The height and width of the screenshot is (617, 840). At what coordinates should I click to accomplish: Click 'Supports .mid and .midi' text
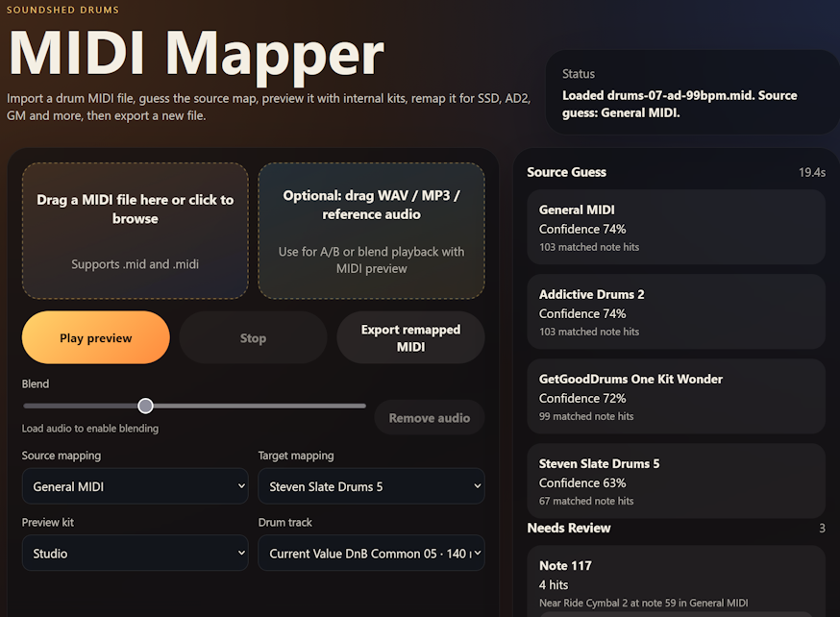coord(135,264)
